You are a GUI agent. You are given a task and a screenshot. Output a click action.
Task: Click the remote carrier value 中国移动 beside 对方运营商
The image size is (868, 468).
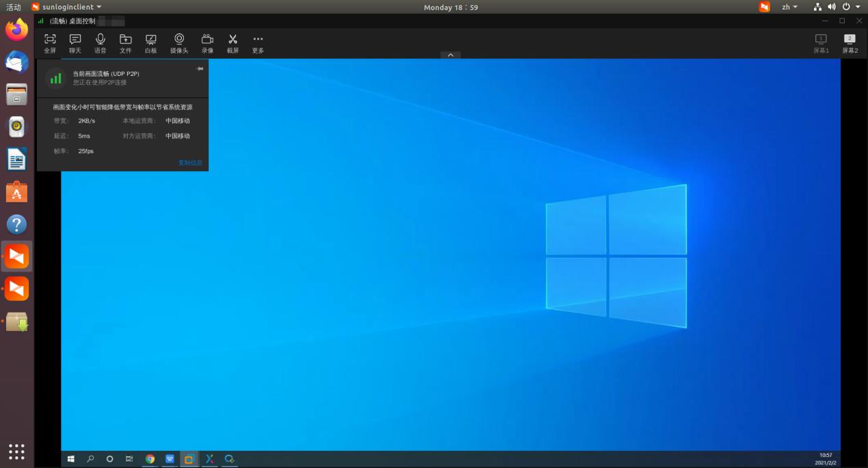click(178, 136)
